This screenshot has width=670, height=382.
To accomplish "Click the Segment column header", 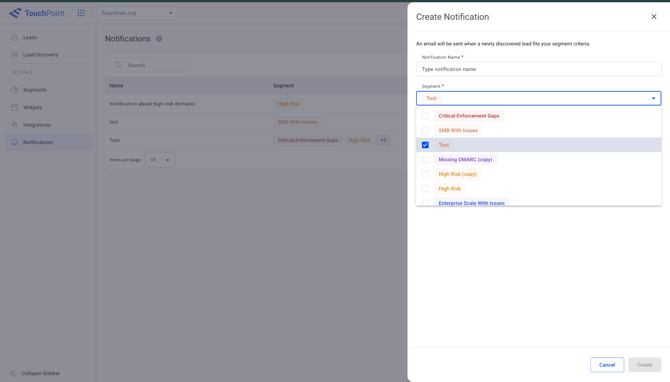I will click(283, 86).
